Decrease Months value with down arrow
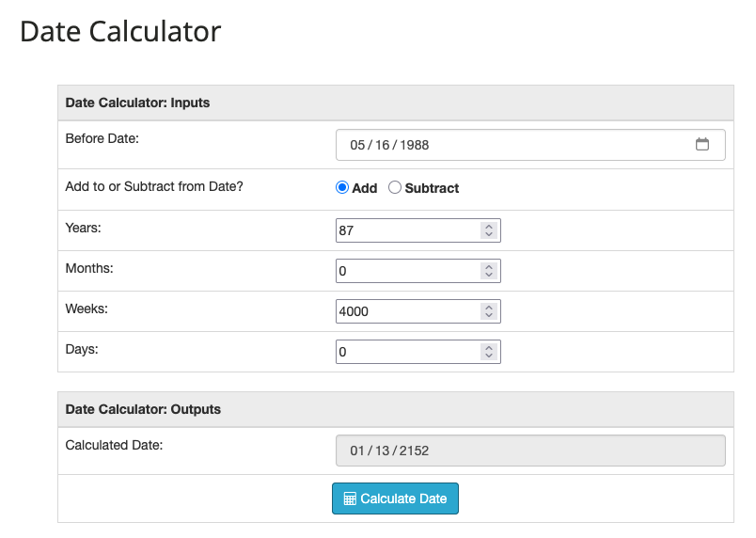 [489, 276]
